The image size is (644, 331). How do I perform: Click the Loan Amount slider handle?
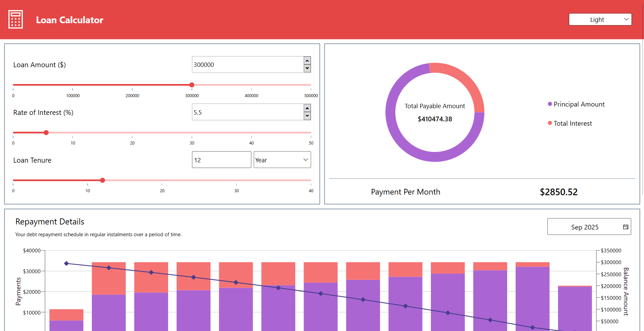[192, 85]
